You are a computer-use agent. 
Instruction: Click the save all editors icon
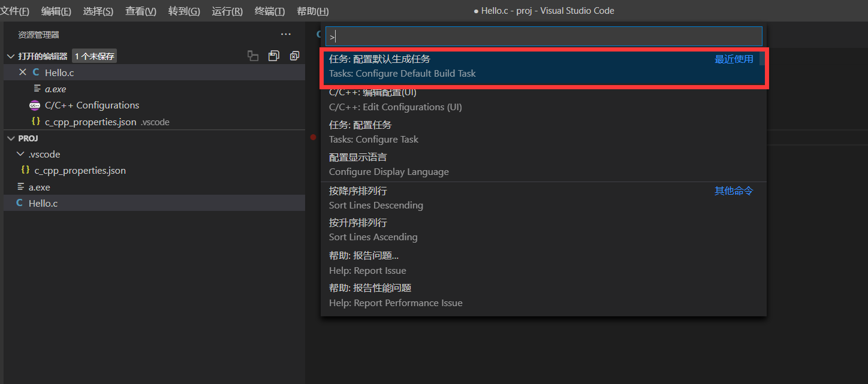click(274, 56)
